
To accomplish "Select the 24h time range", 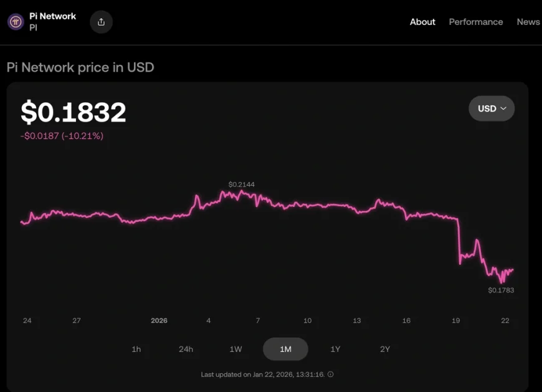I will coord(186,349).
